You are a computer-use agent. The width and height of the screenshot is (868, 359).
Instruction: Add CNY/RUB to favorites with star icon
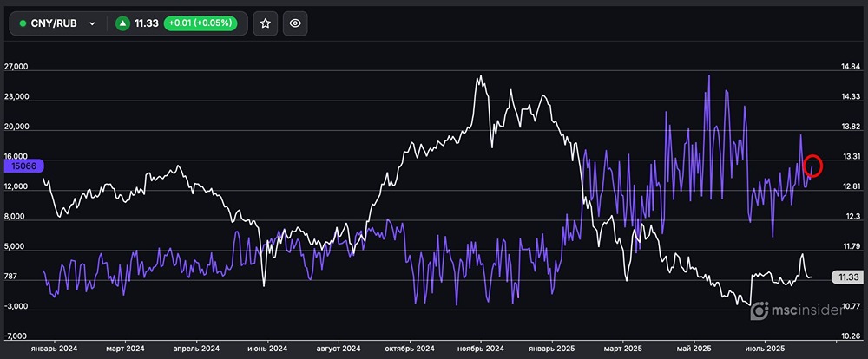(266, 23)
